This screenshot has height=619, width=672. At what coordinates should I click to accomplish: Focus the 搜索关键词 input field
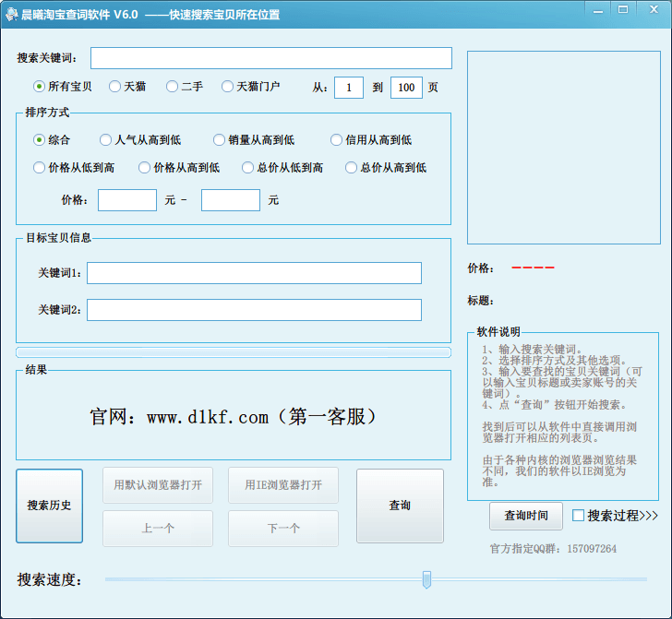point(270,58)
